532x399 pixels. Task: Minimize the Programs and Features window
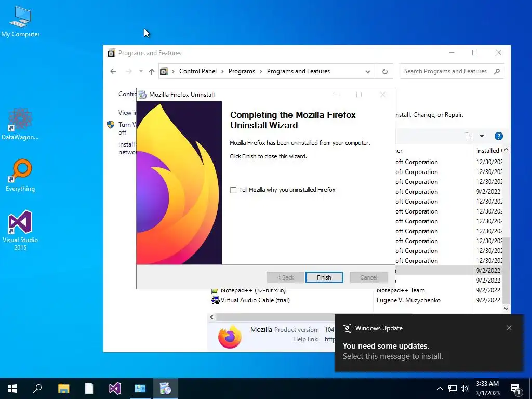click(451, 52)
